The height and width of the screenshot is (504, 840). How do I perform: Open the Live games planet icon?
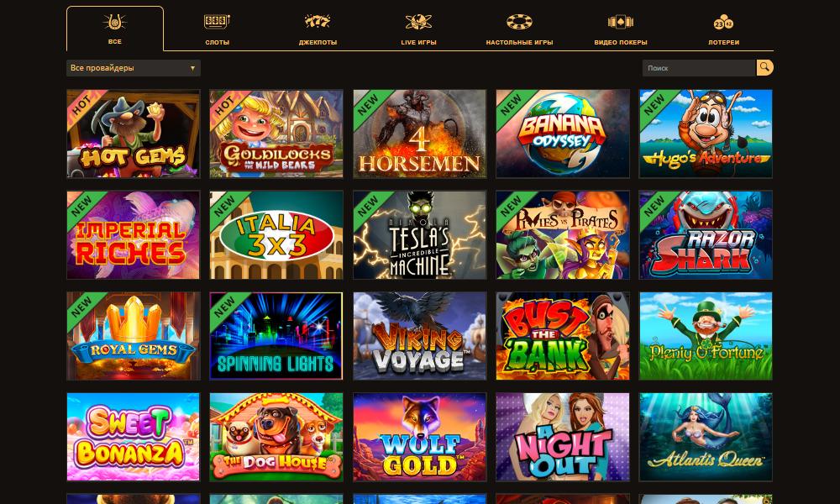point(418,22)
